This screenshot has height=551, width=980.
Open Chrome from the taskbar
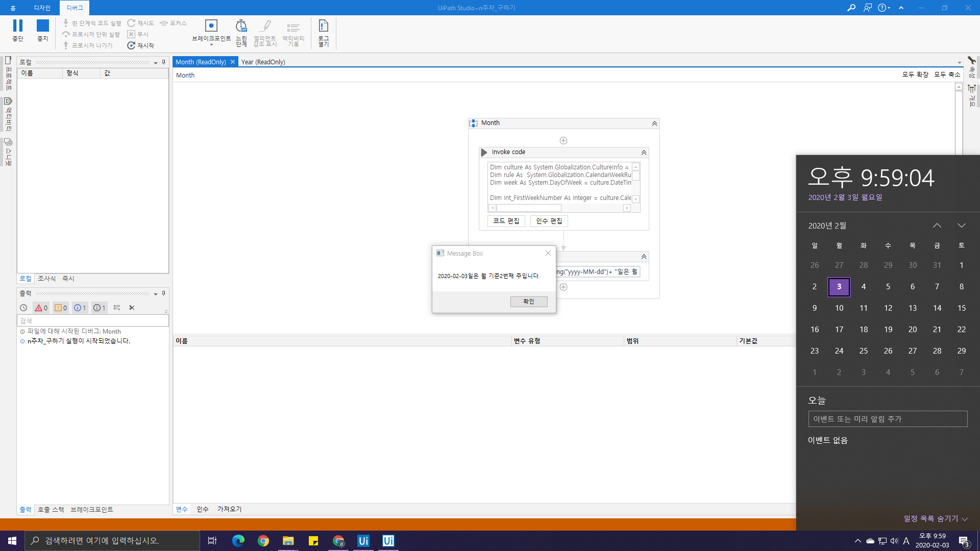(263, 541)
